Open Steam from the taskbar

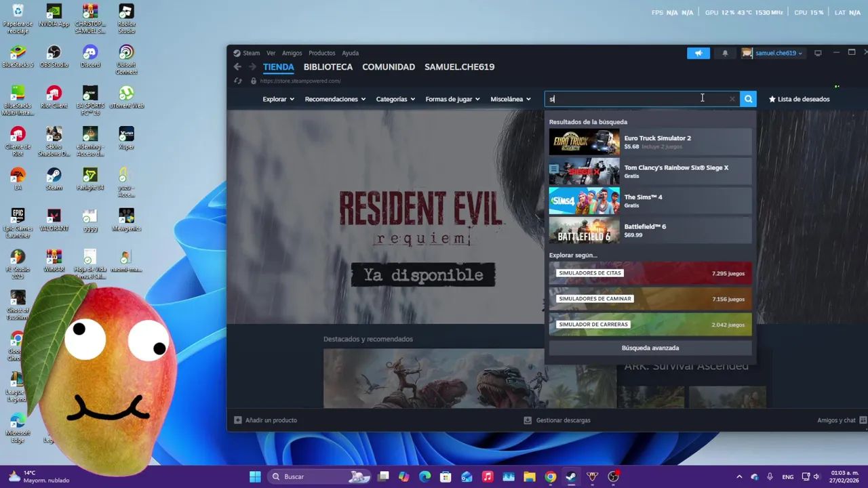(571, 476)
